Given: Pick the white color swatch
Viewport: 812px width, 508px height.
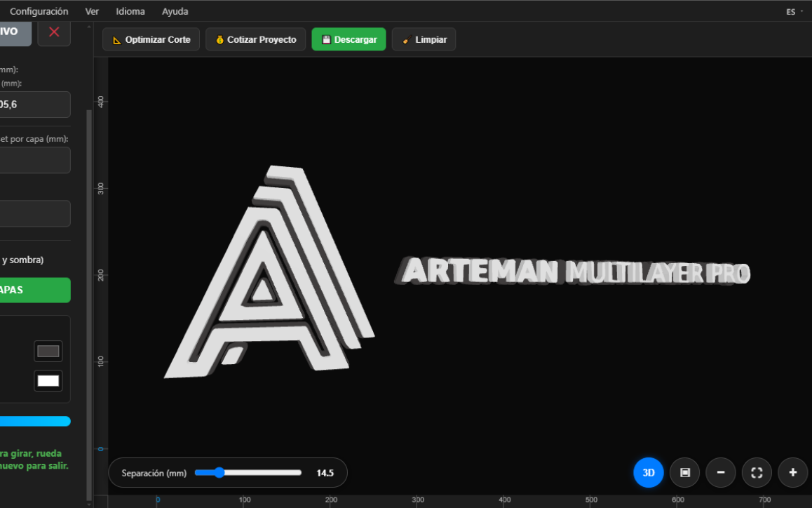Looking at the screenshot, I should click(48, 381).
